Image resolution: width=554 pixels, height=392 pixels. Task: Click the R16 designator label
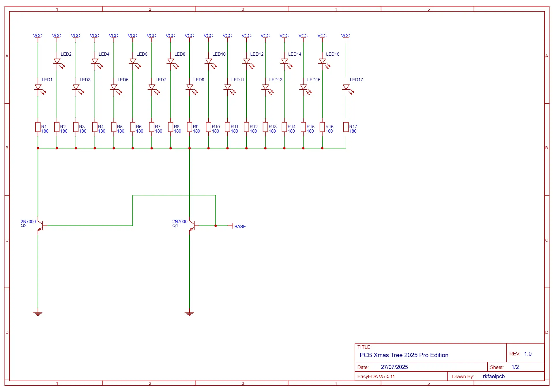tap(330, 127)
